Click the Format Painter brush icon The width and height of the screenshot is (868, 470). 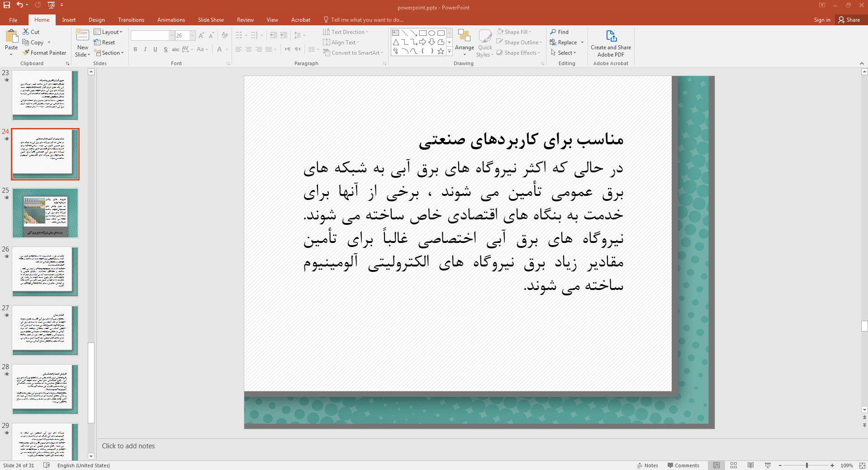[x=26, y=52]
